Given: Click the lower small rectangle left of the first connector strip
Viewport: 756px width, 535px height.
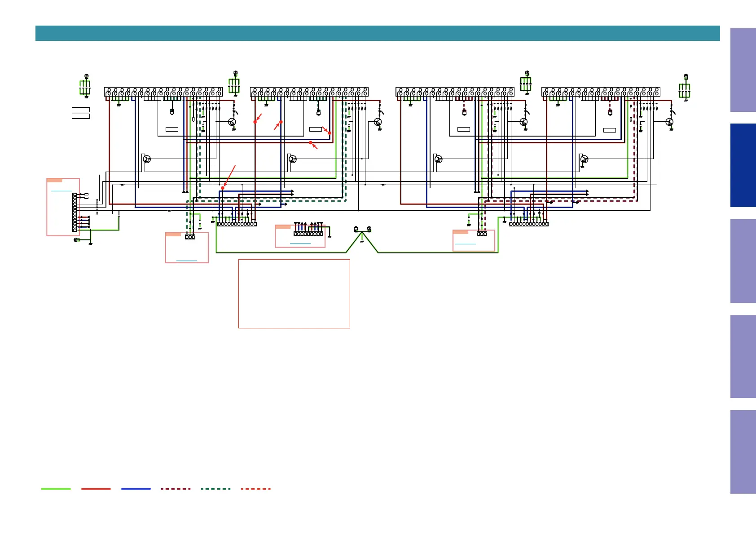Looking at the screenshot, I should tap(81, 116).
